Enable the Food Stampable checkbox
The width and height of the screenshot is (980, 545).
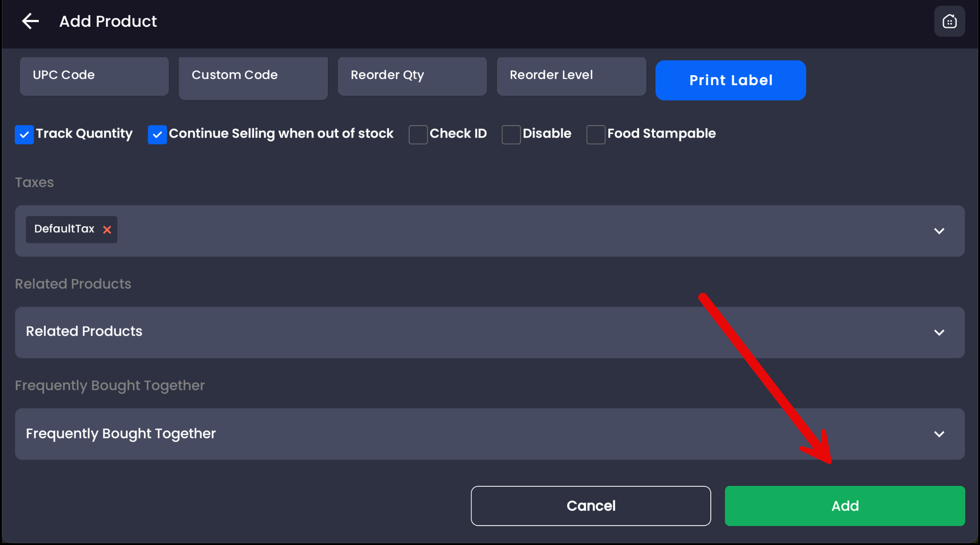(595, 134)
